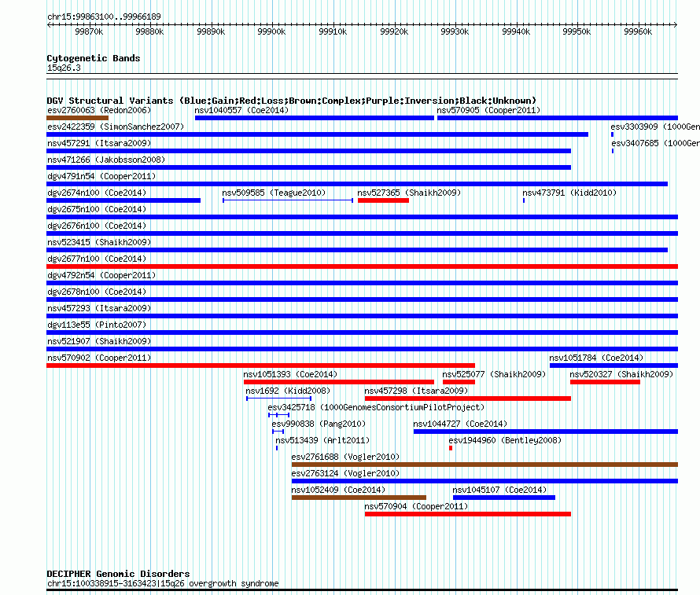The height and width of the screenshot is (595, 700).
Task: Click dgv4792n54 (Cooper2011) label
Action: click(101, 275)
